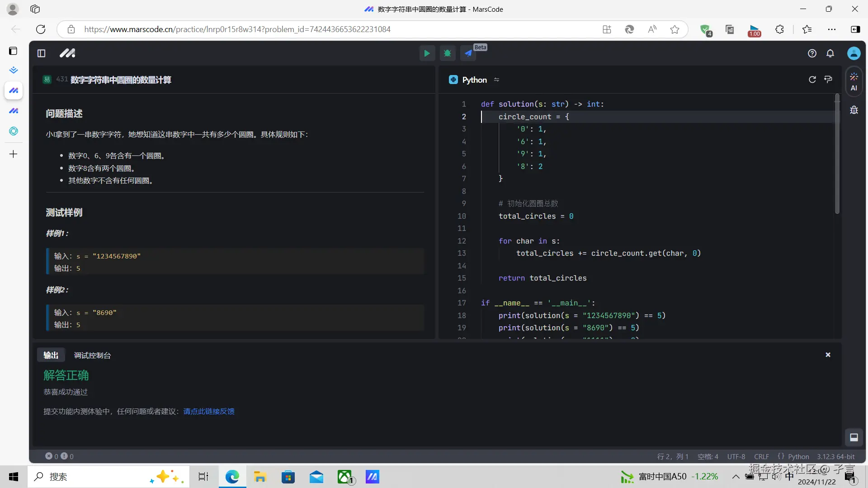Open File Explorer from taskbar
The width and height of the screenshot is (868, 488).
pyautogui.click(x=259, y=477)
